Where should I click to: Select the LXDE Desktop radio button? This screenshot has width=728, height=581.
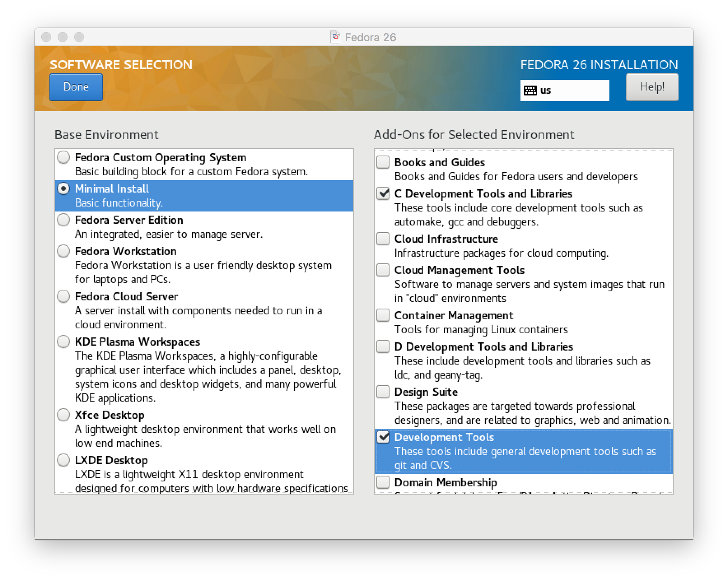tap(63, 460)
